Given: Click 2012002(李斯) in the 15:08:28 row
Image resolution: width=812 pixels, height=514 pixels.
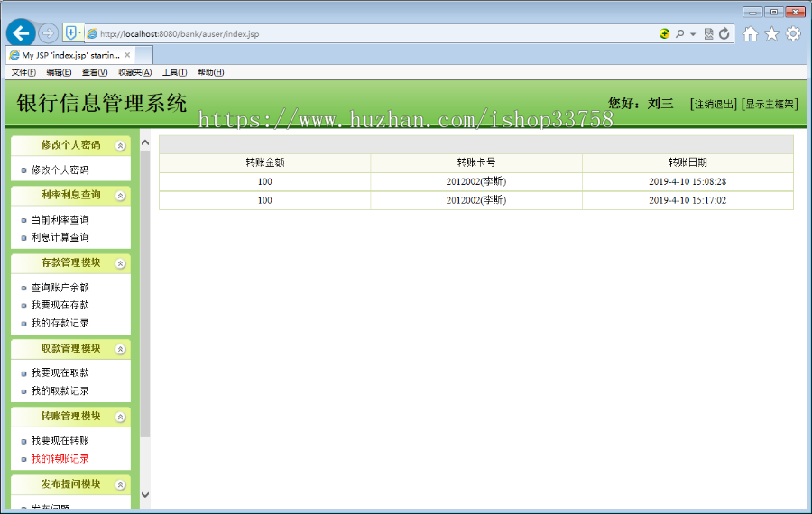Looking at the screenshot, I should pyautogui.click(x=476, y=181).
